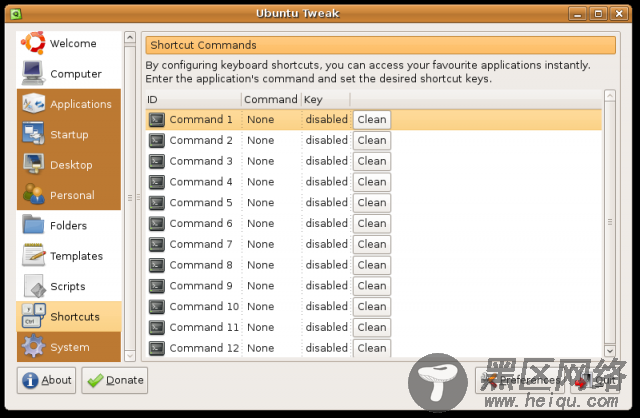Select the Command 4 row label
640x418 pixels.
pos(201,182)
